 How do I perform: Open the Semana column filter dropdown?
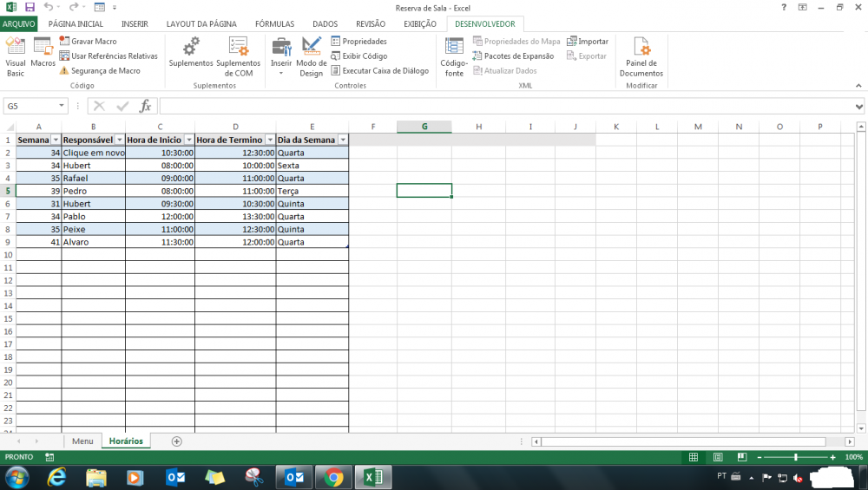pos(56,140)
